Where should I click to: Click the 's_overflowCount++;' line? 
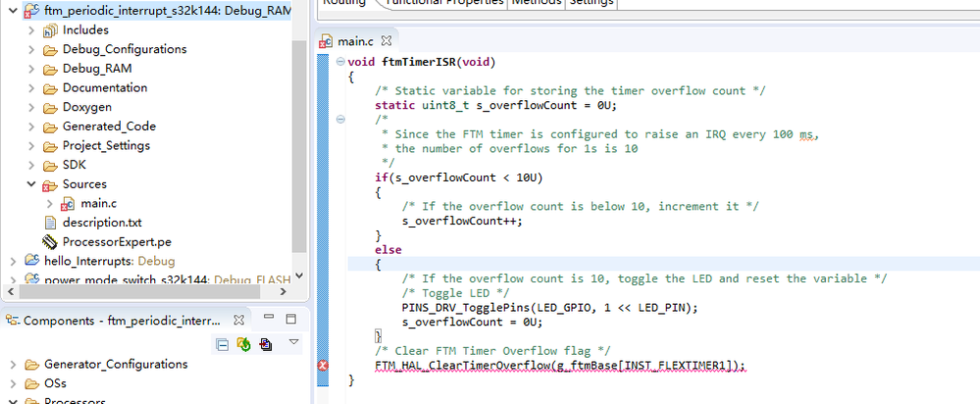(462, 221)
